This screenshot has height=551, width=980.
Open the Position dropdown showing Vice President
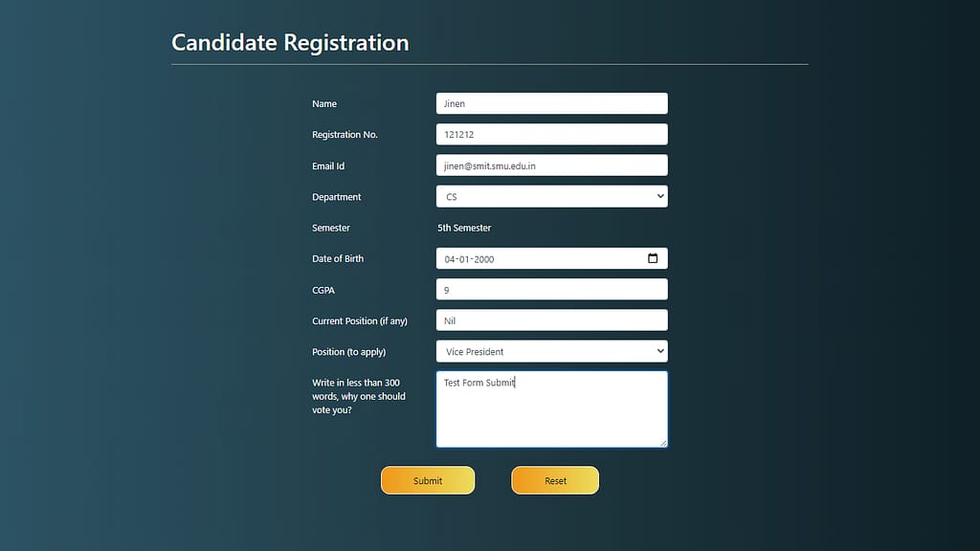pyautogui.click(x=551, y=352)
